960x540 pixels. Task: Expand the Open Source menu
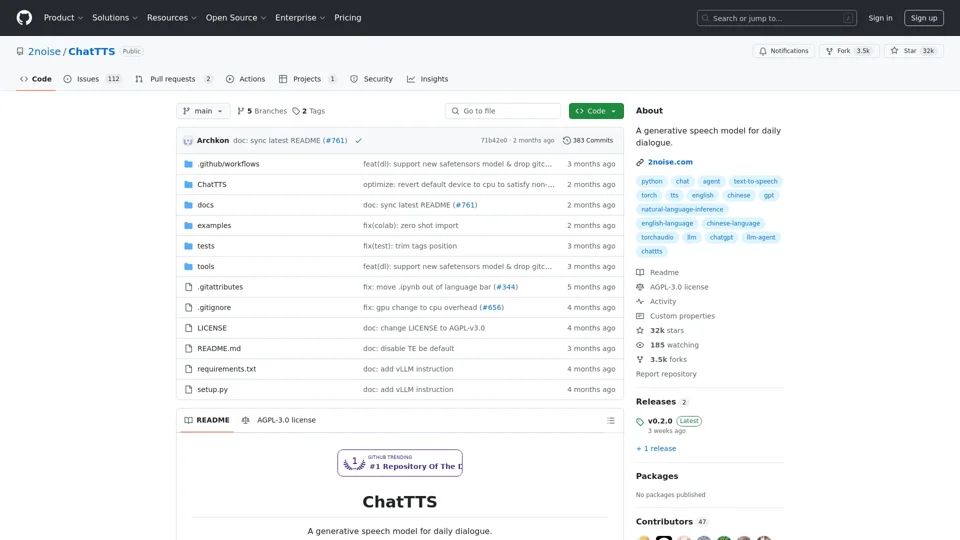236,18
